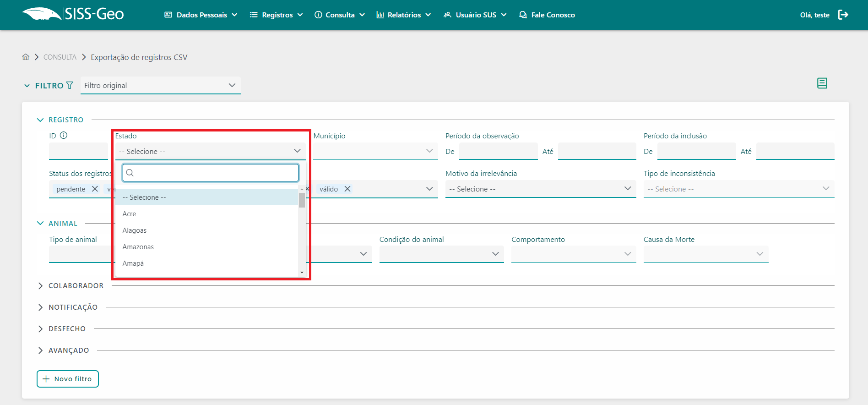
Task: Click the 'Novo filtro' button
Action: point(68,379)
